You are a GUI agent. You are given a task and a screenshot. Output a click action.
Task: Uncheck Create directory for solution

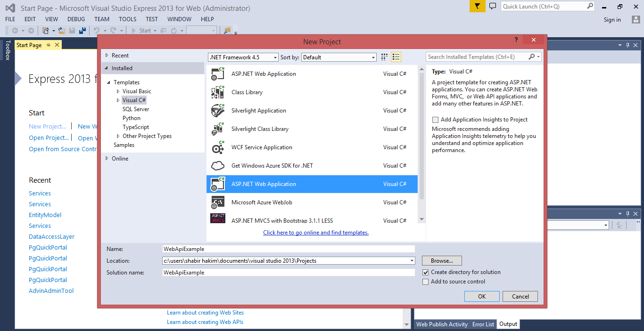[426, 272]
